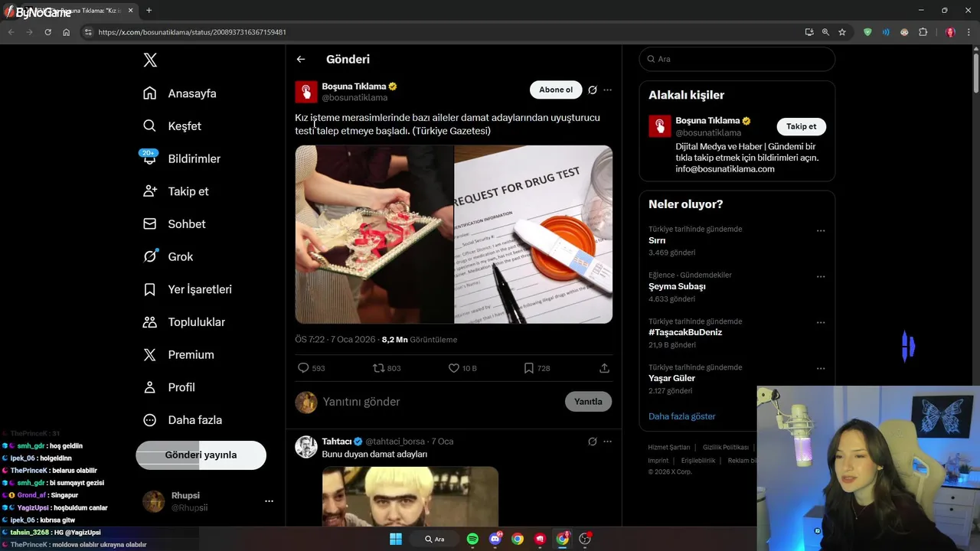Reload the page in the browser

coord(47,32)
